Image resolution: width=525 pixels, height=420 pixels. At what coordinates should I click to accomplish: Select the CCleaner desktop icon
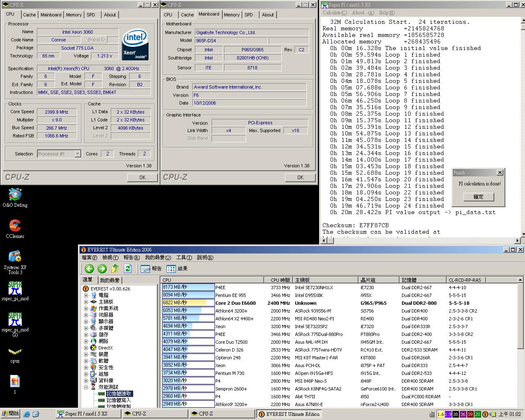15,229
